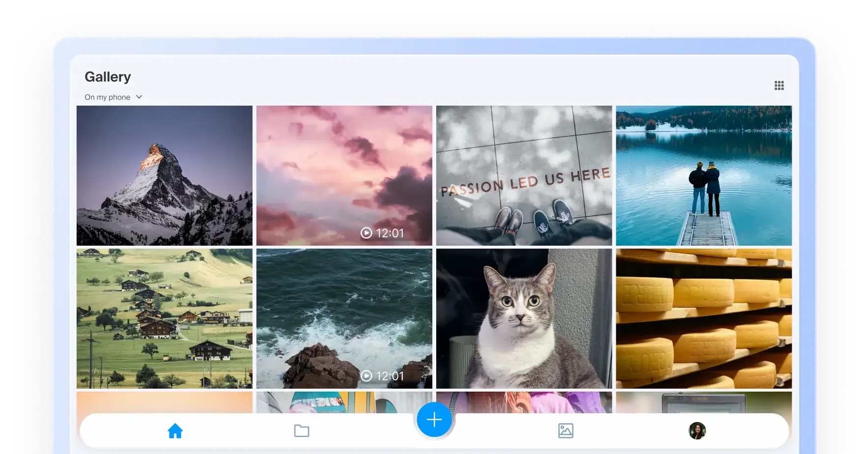Open the Passion Led Us Here photo

(524, 175)
